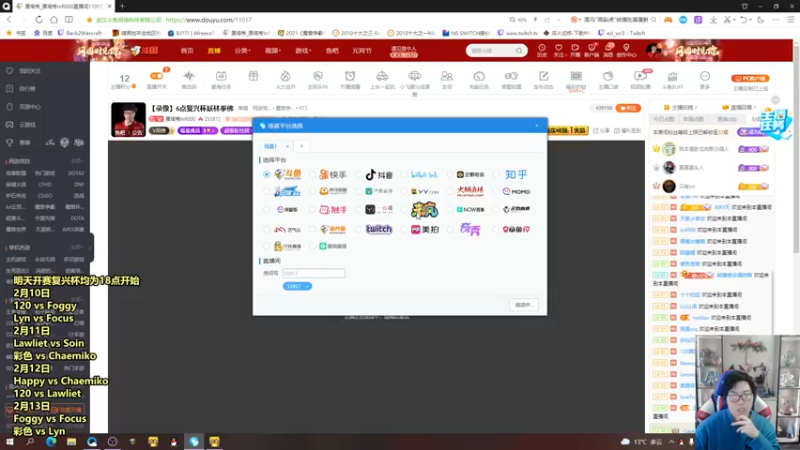The width and height of the screenshot is (800, 450).
Task: Collapse the left sidebar with its handle
Action: click(x=90, y=248)
